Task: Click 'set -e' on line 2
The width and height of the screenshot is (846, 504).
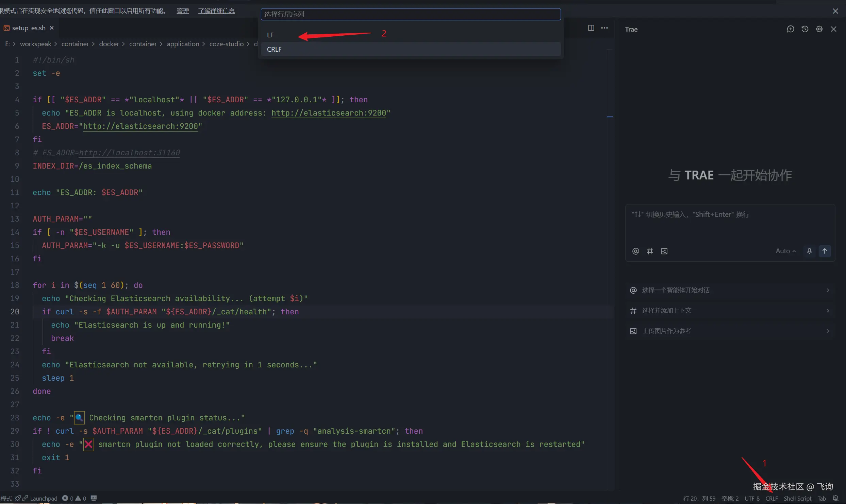Action: tap(46, 73)
